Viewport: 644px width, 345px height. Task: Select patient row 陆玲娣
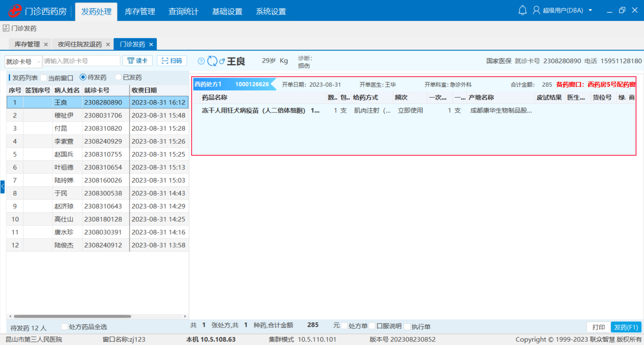97,180
